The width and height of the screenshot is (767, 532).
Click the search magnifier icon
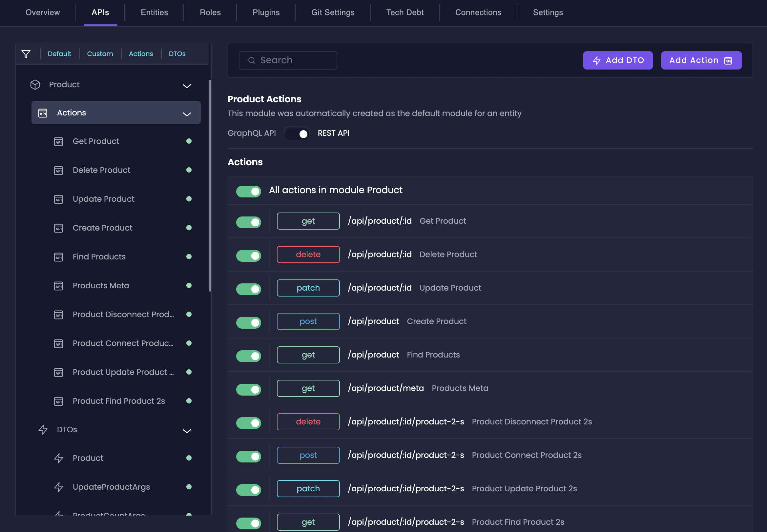252,60
